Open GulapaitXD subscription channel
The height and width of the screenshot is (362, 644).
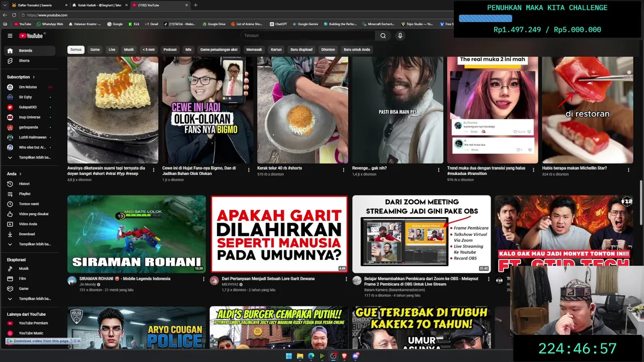[x=30, y=107]
